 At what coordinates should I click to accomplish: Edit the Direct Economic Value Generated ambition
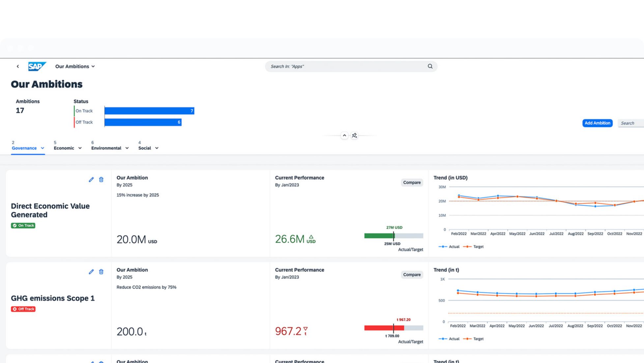pos(91,180)
